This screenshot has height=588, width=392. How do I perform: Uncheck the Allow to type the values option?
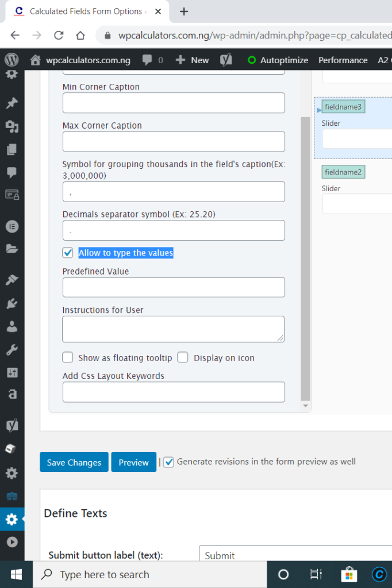click(x=68, y=252)
